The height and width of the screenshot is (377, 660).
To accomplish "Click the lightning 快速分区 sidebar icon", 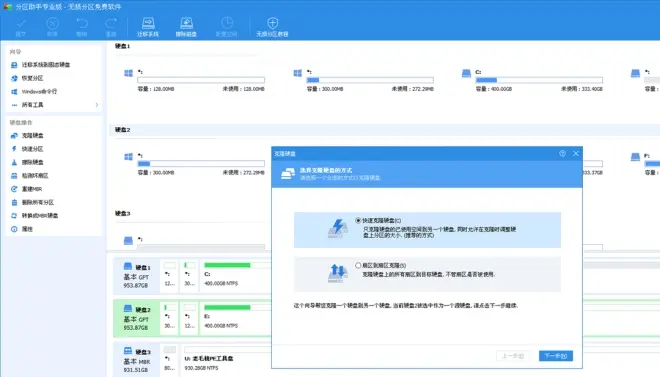I will click(14, 149).
